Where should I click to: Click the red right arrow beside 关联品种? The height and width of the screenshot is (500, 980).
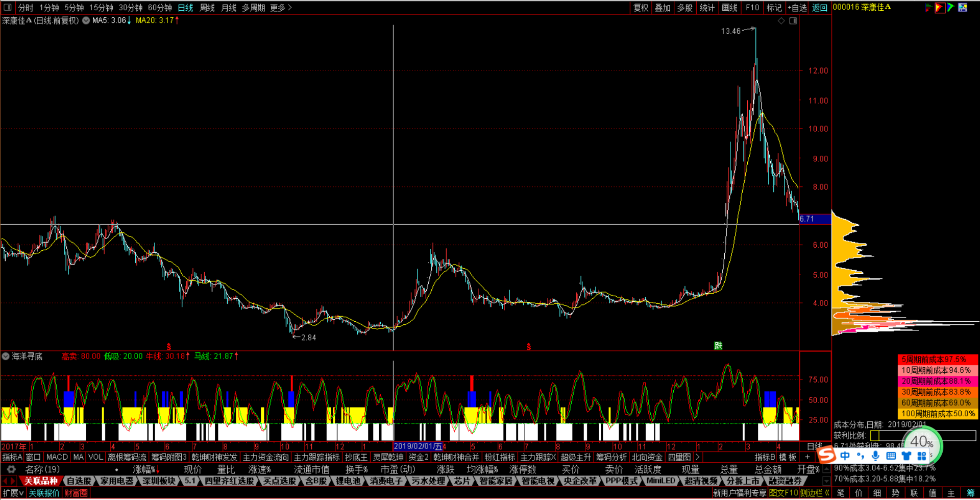pos(13,481)
